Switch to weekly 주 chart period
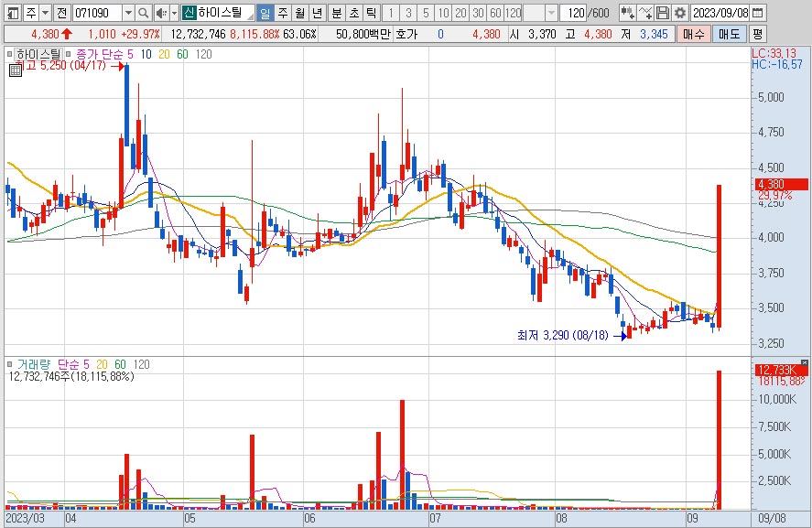 coord(282,13)
